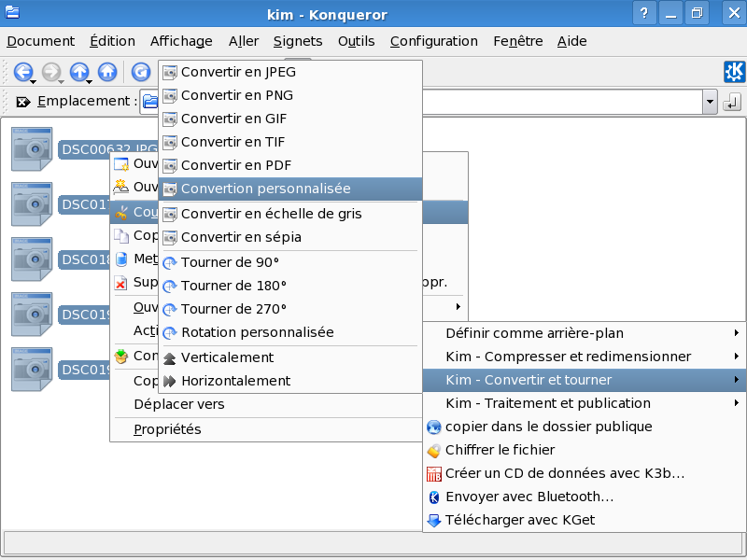Screen dimensions: 747x560
Task: Choose Convertir en PNG
Action: [x=290, y=95]
